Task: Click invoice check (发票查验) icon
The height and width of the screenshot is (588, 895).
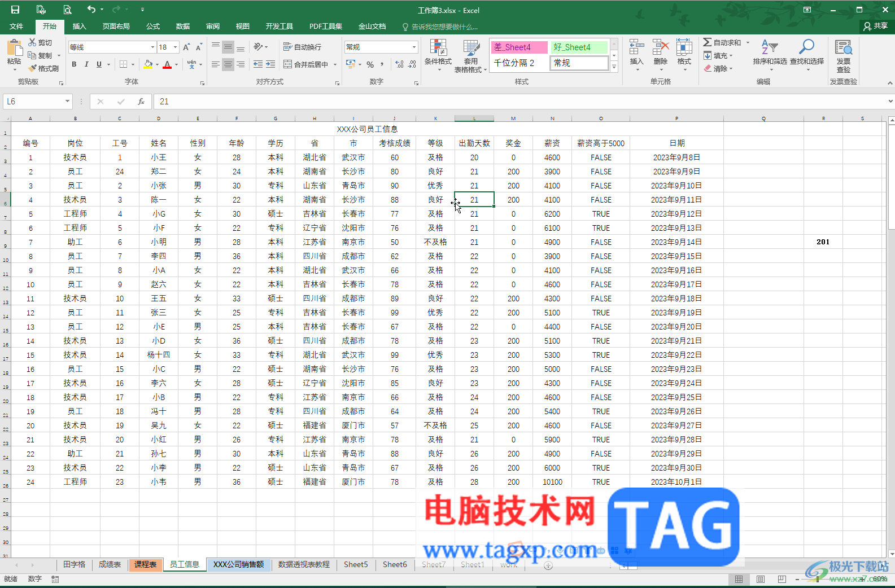Action: 844,56
